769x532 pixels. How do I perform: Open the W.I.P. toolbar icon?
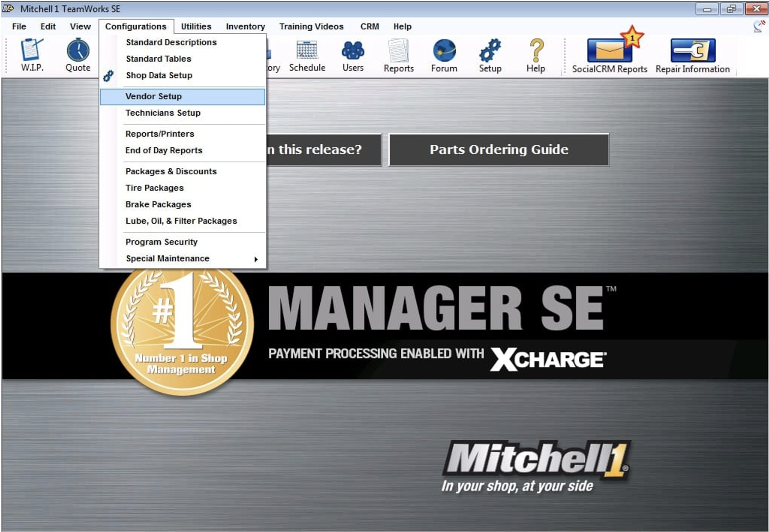point(32,55)
